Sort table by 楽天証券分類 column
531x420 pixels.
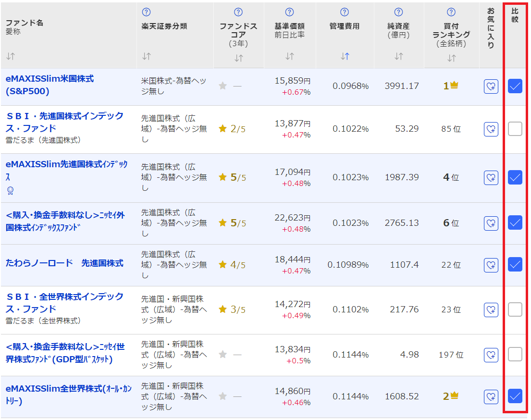point(146,56)
